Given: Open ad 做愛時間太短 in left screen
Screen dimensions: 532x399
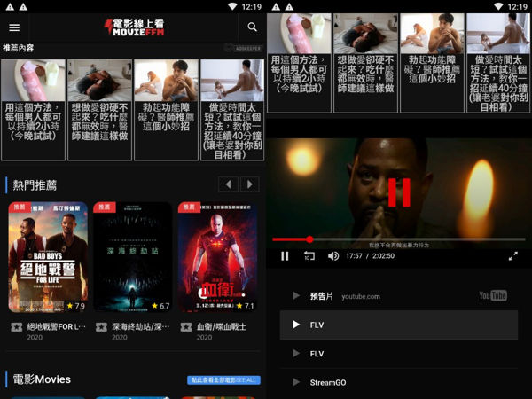Looking at the screenshot, I should click(232, 110).
